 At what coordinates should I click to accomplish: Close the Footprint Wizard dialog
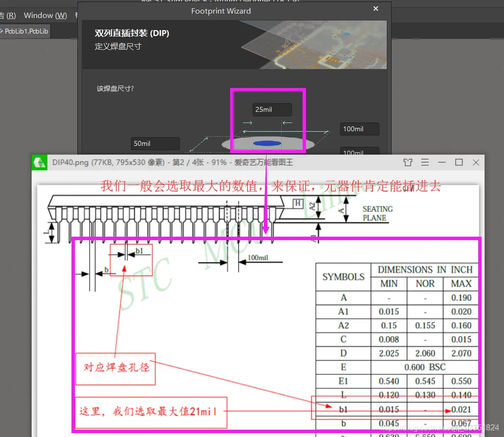pos(376,9)
